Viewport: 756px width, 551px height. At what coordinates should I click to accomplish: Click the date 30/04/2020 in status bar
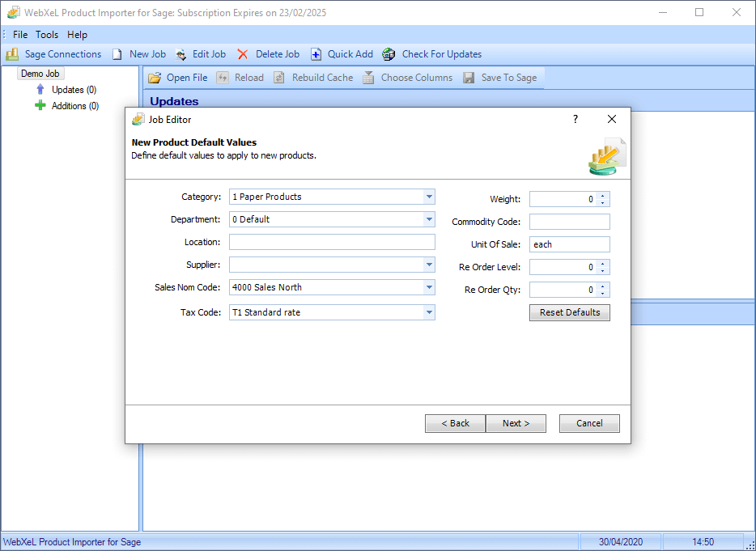[x=621, y=542]
